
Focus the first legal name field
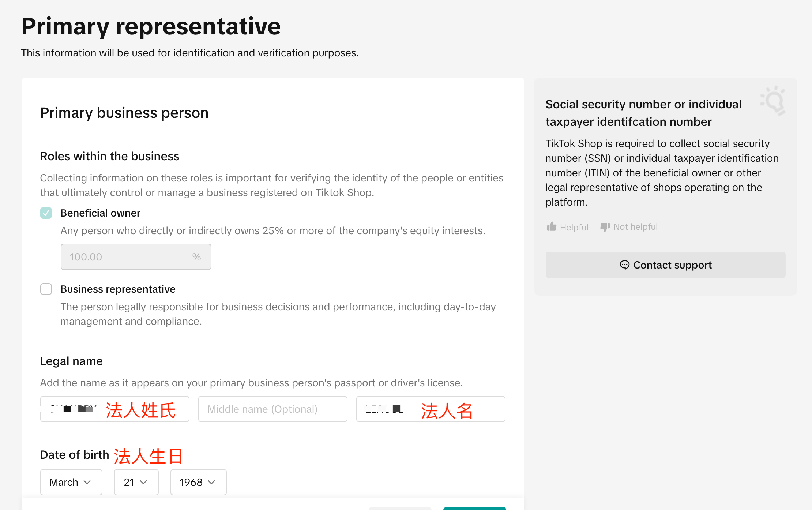(114, 409)
